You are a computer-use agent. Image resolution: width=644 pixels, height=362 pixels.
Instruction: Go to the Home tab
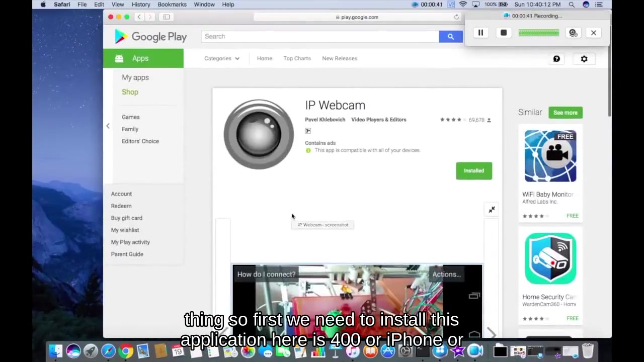tap(264, 58)
